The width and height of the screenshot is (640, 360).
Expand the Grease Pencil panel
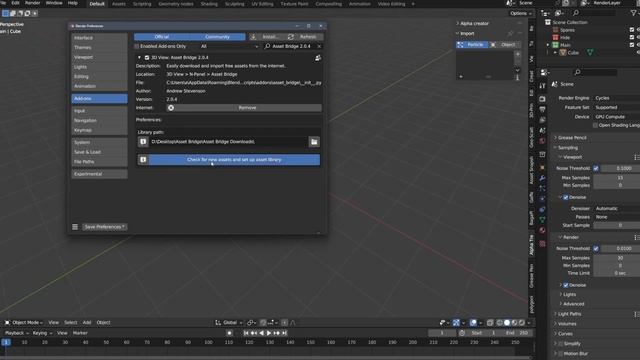(x=572, y=138)
